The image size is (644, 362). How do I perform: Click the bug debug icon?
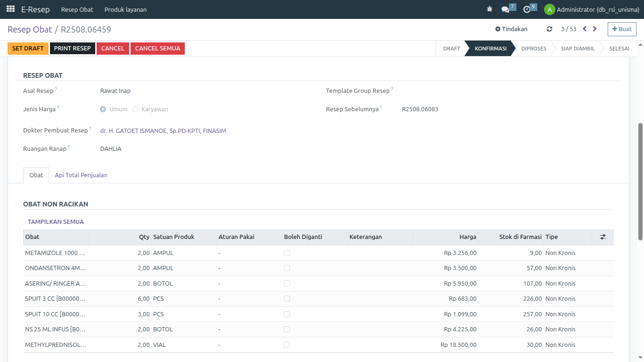(489, 9)
